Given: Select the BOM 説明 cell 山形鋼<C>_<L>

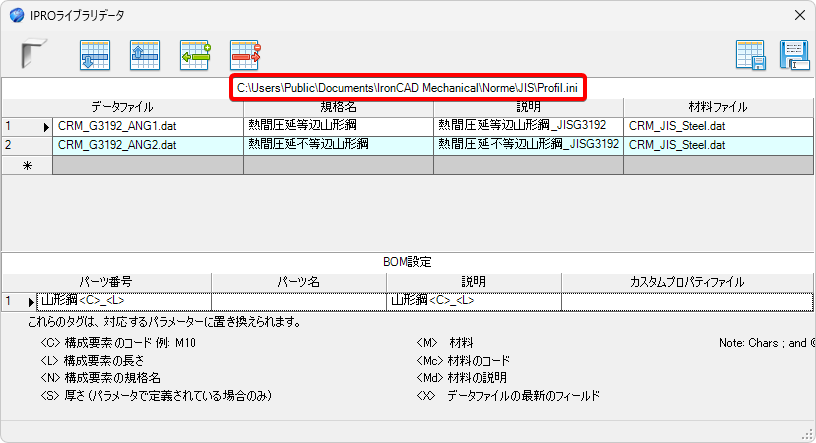Looking at the screenshot, I should 474,301.
